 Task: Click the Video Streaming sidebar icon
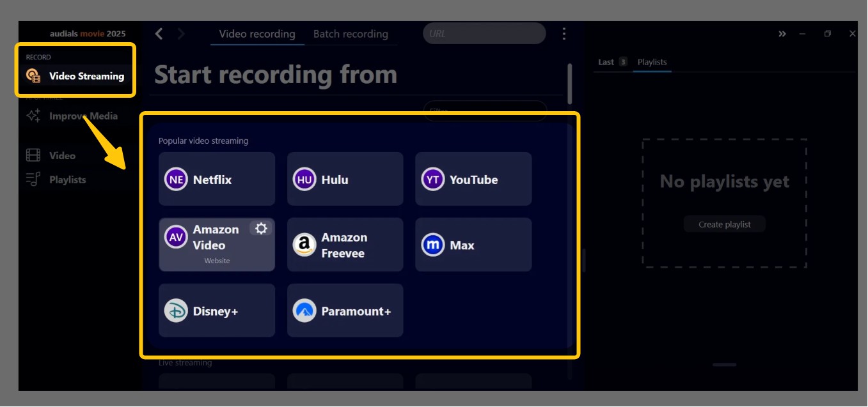point(33,76)
